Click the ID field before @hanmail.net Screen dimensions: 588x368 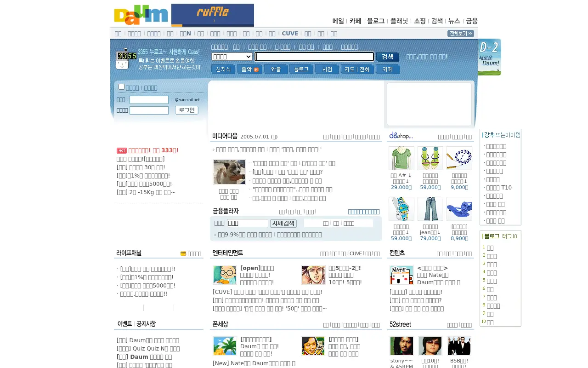coord(149,100)
